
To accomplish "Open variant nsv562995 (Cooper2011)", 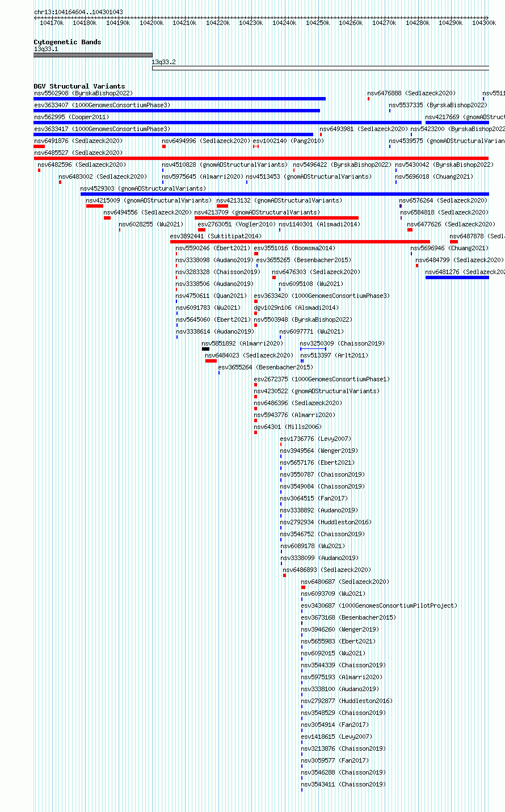I will pyautogui.click(x=228, y=123).
